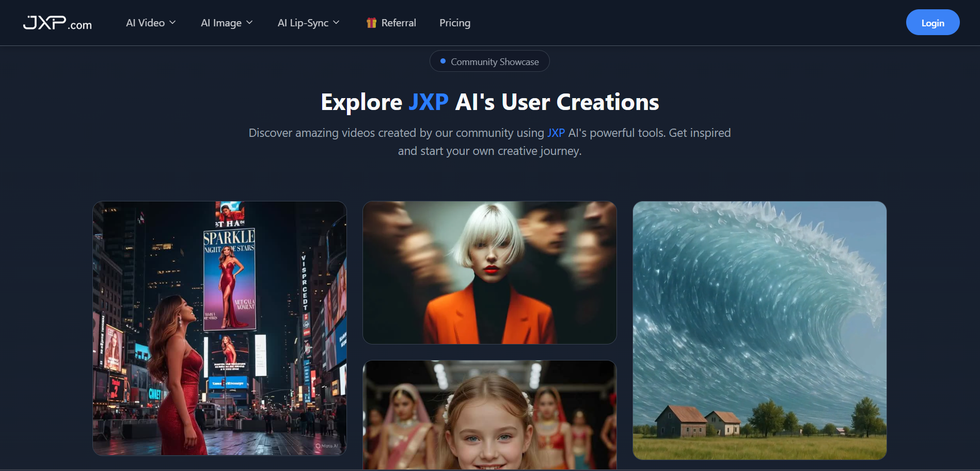Viewport: 980px width, 471px height.
Task: Go to the Referral page
Action: pos(391,23)
